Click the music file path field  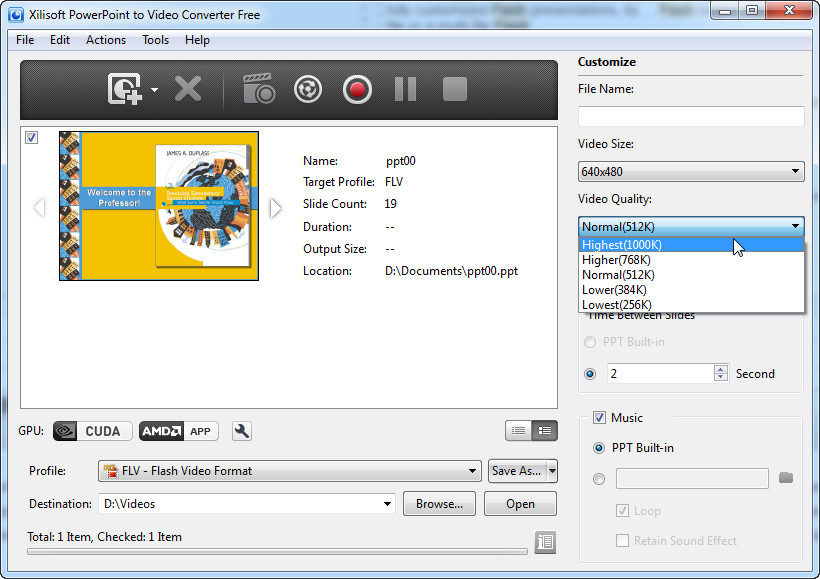click(x=692, y=479)
